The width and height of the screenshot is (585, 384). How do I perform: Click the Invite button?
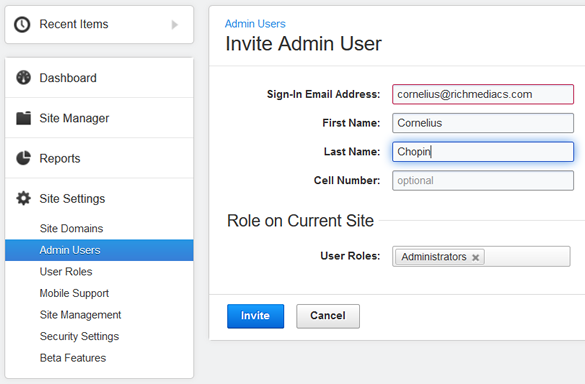point(256,316)
